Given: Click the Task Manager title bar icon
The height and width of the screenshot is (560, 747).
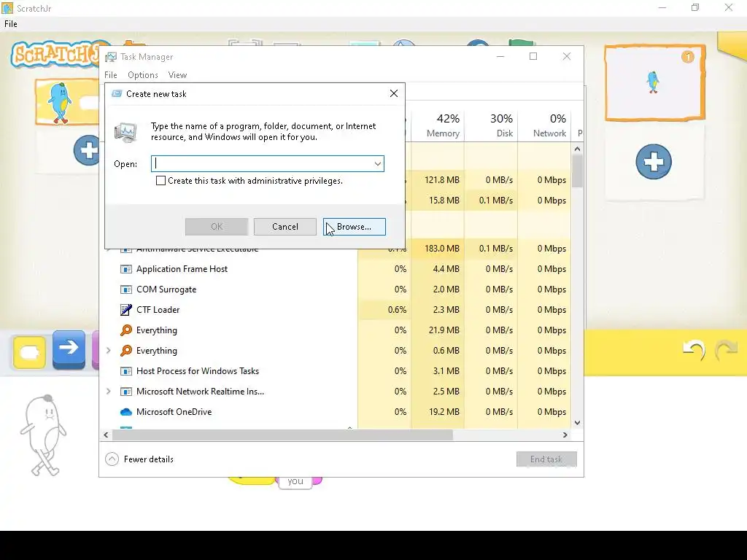Looking at the screenshot, I should click(x=111, y=57).
